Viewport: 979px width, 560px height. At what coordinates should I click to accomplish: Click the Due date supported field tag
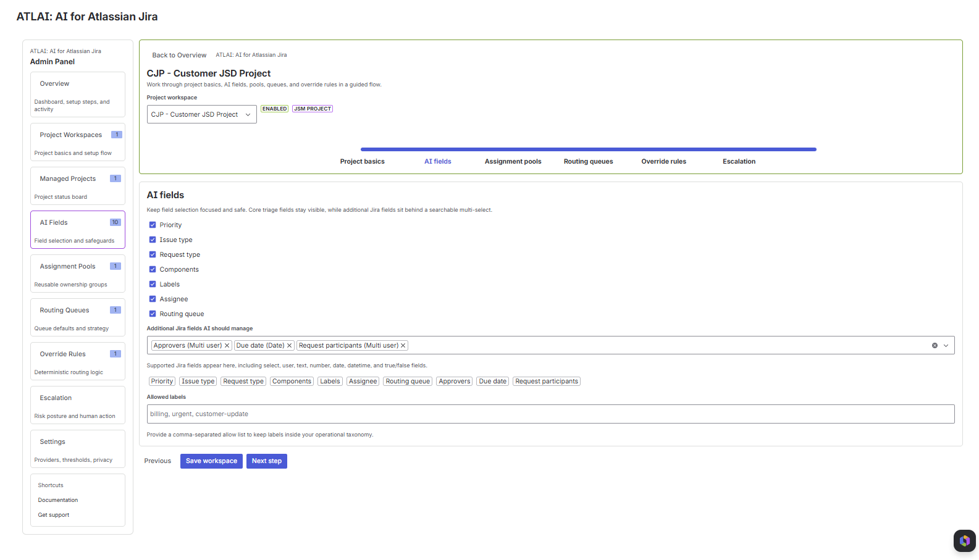point(493,382)
